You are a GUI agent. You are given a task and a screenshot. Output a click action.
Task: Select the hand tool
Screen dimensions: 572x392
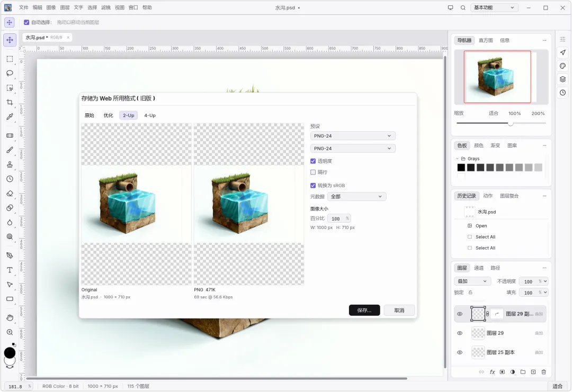pos(10,318)
